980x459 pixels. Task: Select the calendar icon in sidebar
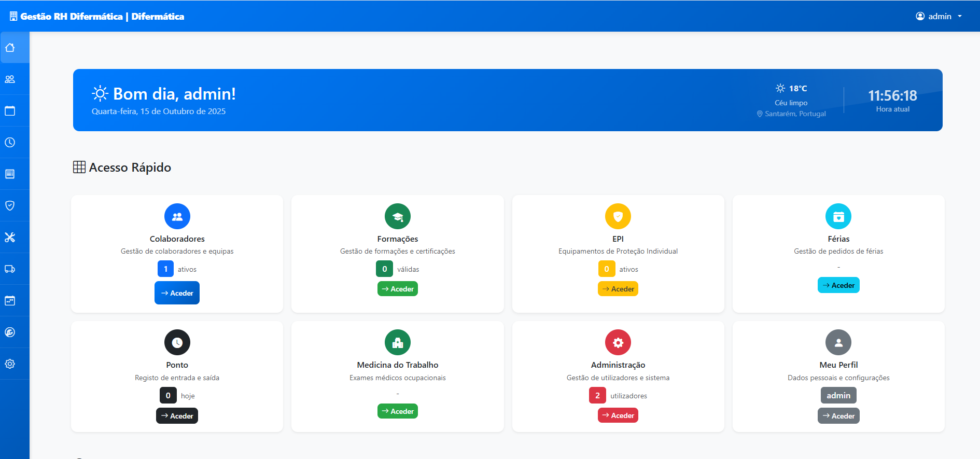10,111
